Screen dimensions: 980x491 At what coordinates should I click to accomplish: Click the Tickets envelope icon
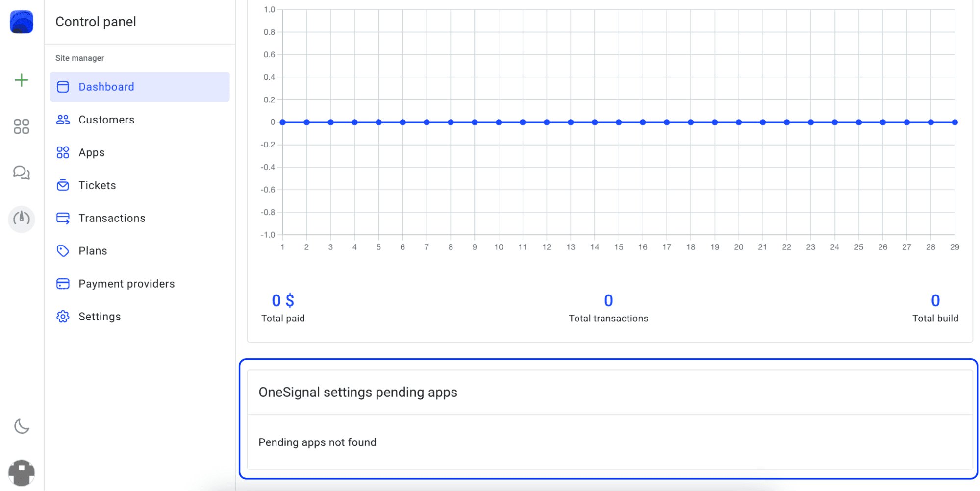pos(63,185)
